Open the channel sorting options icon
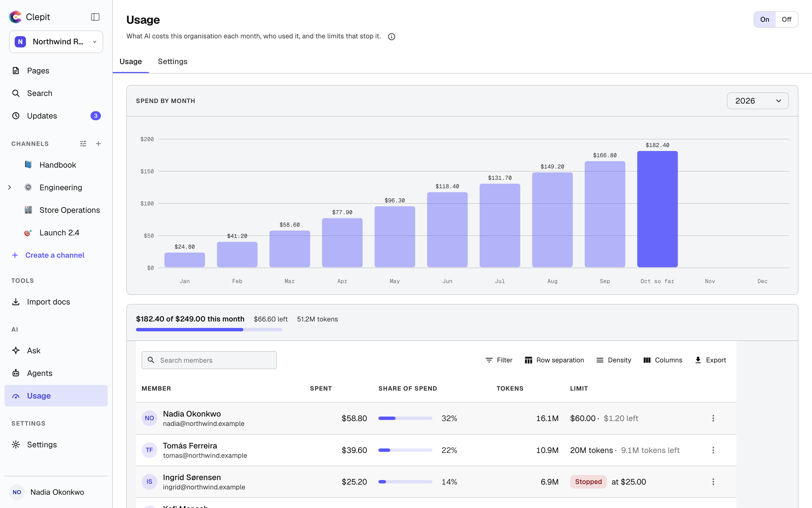812x508 pixels. [83, 144]
